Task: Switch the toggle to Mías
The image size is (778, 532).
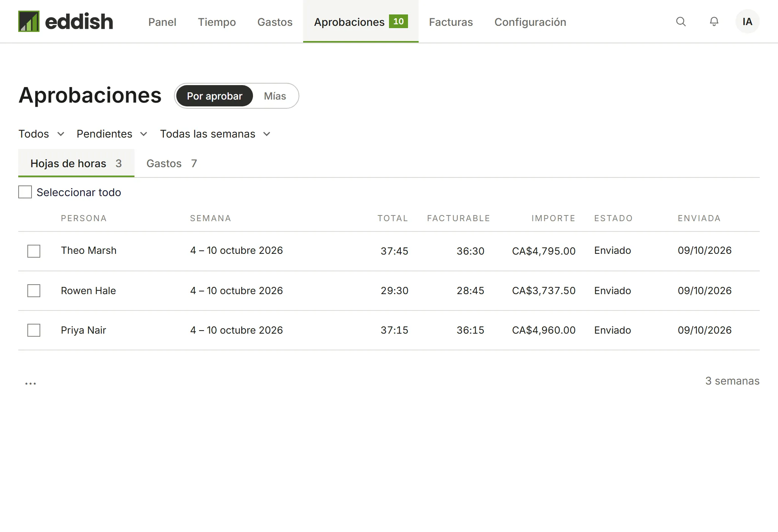Action: click(x=275, y=96)
